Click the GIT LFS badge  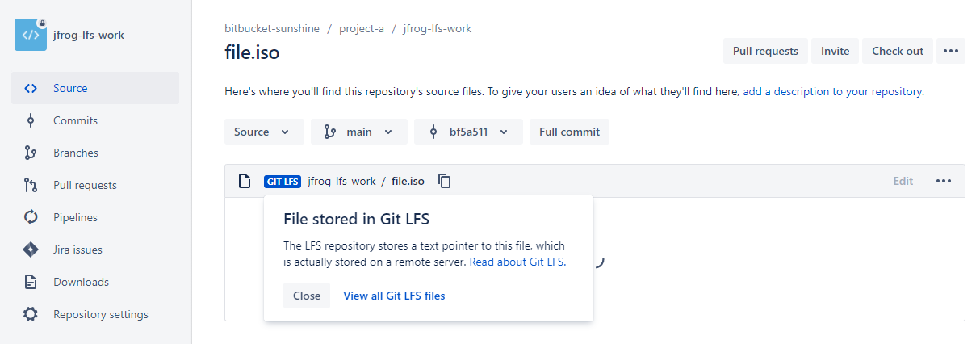tap(283, 182)
